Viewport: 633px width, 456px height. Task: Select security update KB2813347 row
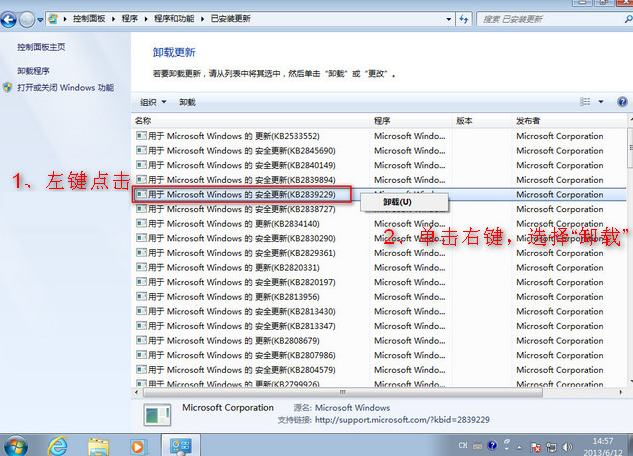coord(379,326)
